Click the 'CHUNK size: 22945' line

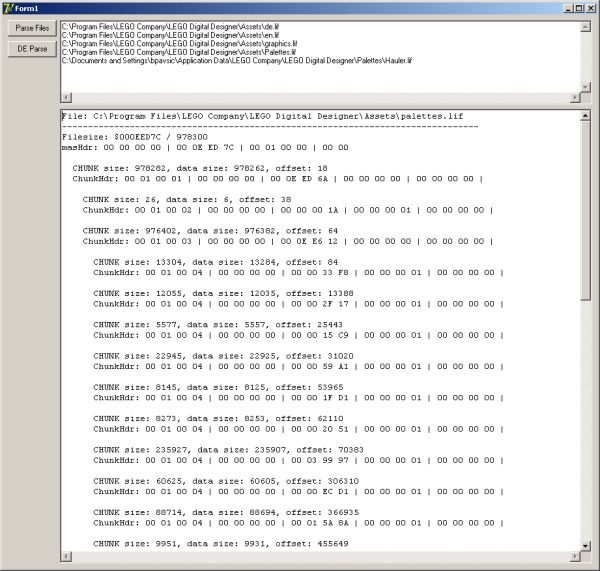point(223,356)
